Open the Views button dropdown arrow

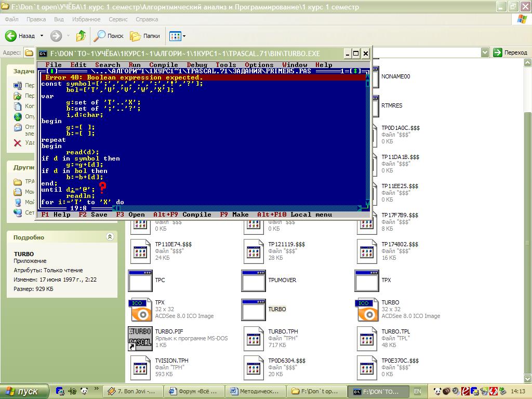[x=184, y=36]
